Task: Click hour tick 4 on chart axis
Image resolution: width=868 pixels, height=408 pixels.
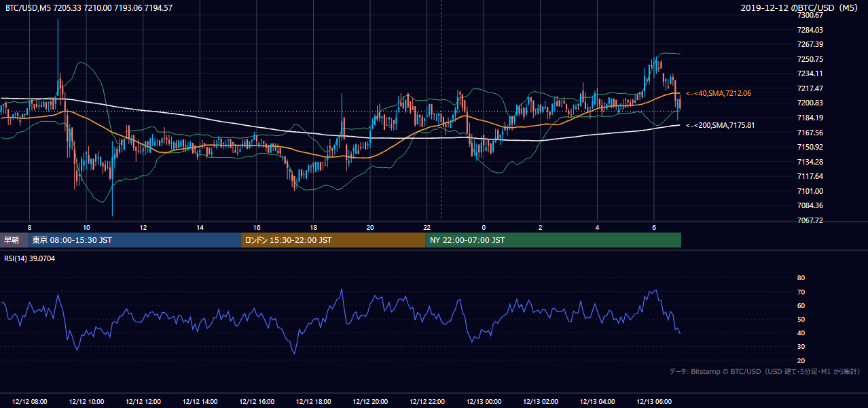Action: 598,227
